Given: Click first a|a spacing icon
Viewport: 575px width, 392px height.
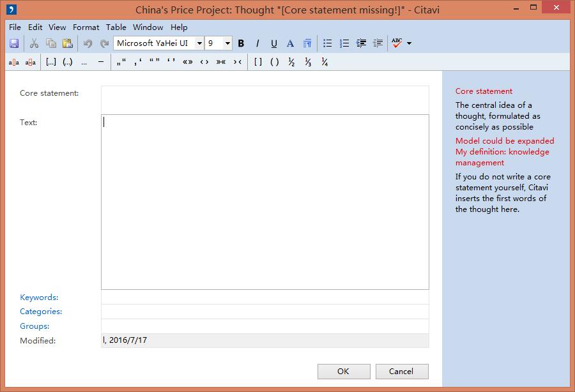Looking at the screenshot, I should point(13,63).
